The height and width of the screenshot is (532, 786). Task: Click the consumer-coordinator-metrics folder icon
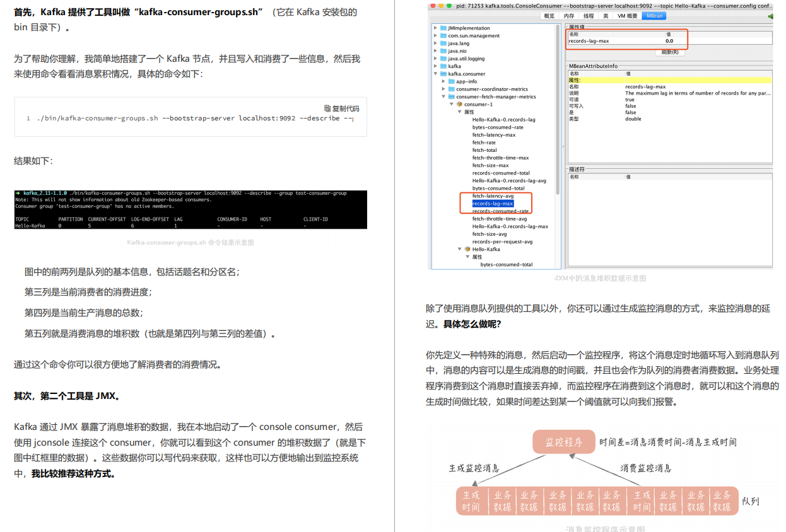452,89
